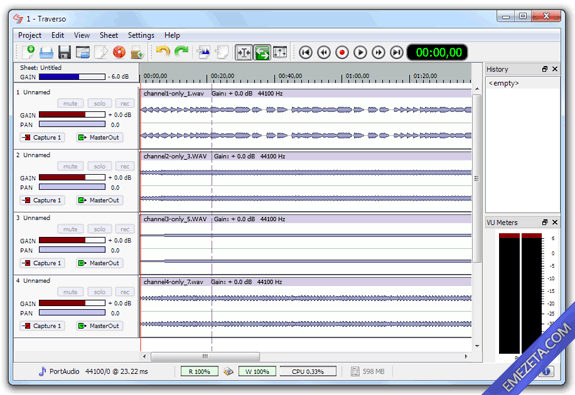Open the Sheet menu
This screenshot has height=395, width=575.
tap(109, 35)
